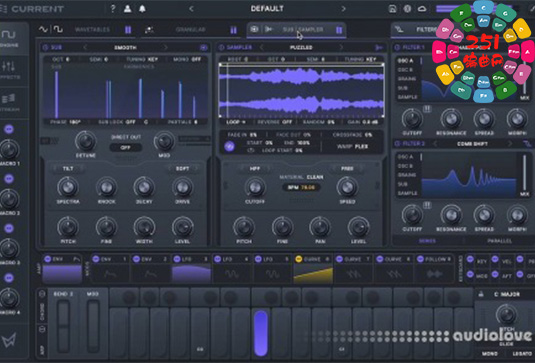Click the icon right of PUZZLED preset
The width and height of the screenshot is (535, 363).
tap(379, 47)
